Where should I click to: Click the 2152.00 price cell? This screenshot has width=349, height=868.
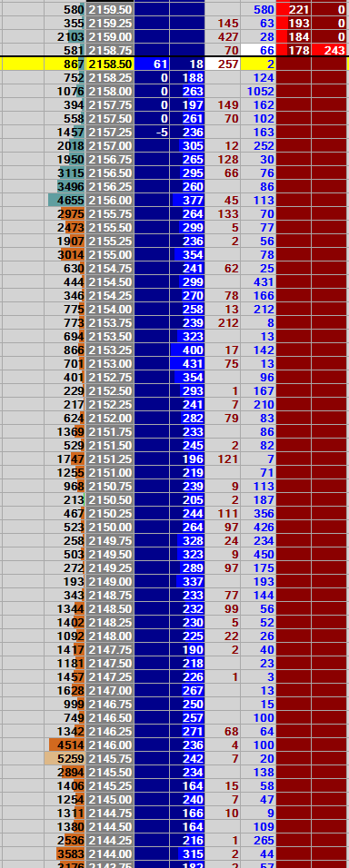[x=110, y=419]
